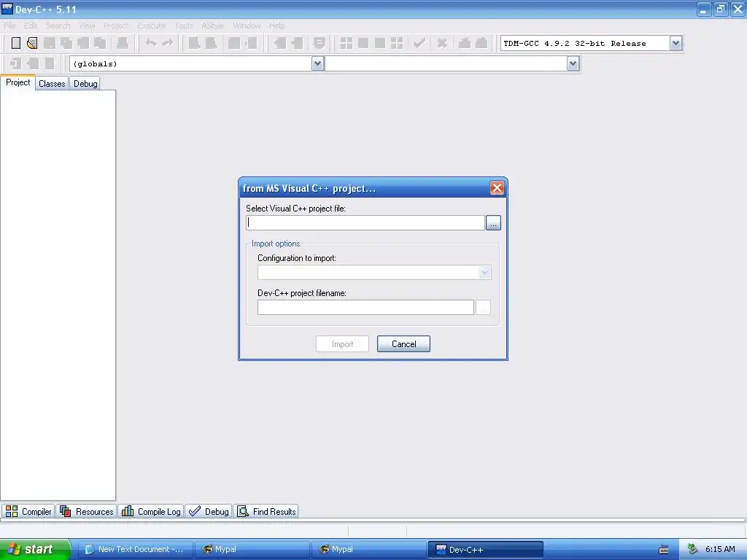This screenshot has height=560, width=747.
Task: Click the keyboard icon in system tray
Action: (x=664, y=550)
